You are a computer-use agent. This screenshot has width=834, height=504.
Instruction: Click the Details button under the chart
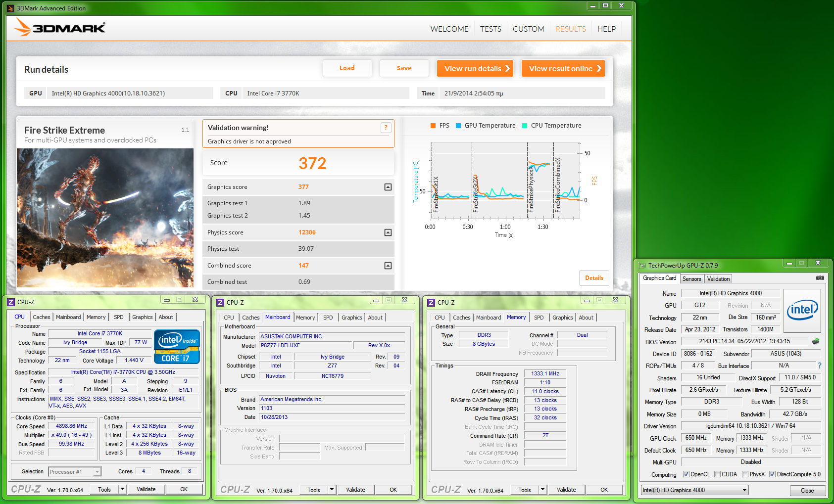594,278
